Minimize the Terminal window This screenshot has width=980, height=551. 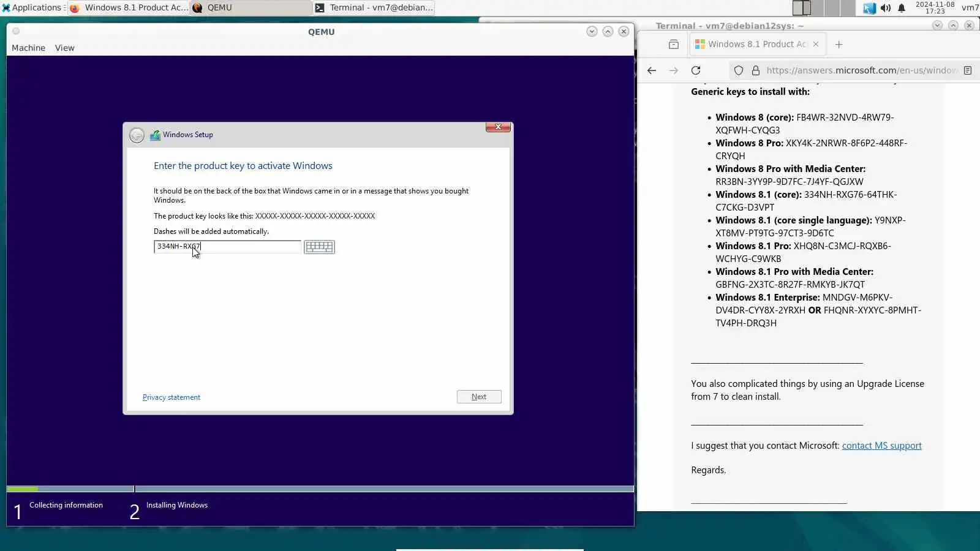click(x=937, y=25)
